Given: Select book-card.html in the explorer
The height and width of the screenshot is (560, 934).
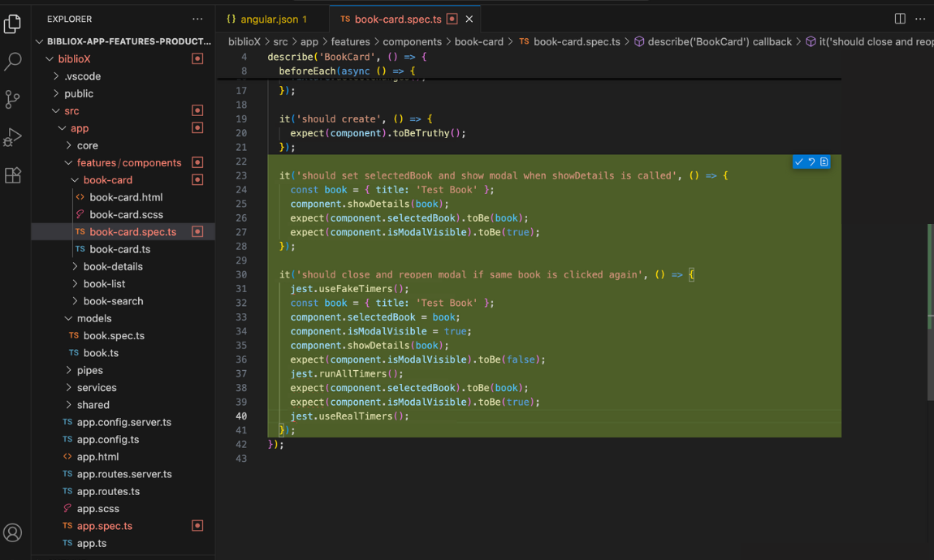Looking at the screenshot, I should coord(125,196).
